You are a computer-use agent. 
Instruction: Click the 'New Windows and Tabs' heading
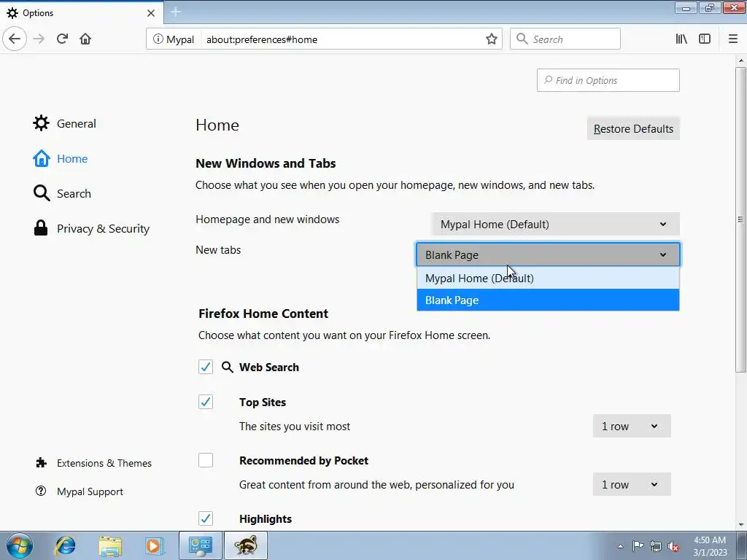pos(266,163)
